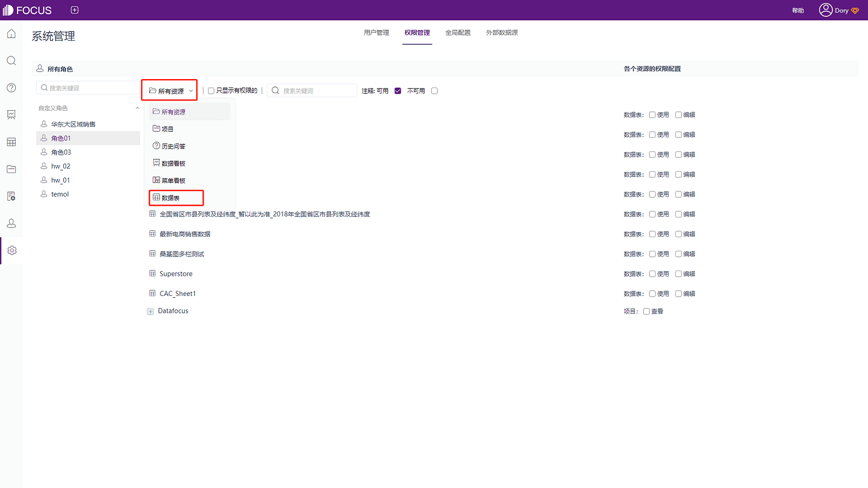The image size is (868, 488).
Task: Enable 编辑 for Superstore table
Action: (x=678, y=274)
